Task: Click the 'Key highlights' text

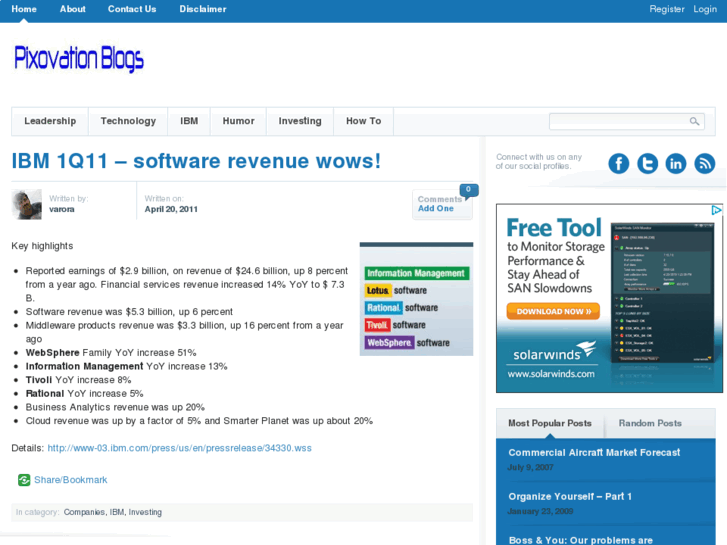Action: tap(42, 246)
